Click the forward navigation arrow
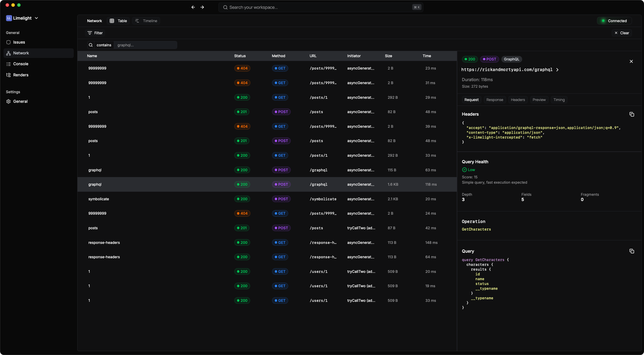Viewport: 644px width, 355px height. tap(202, 7)
